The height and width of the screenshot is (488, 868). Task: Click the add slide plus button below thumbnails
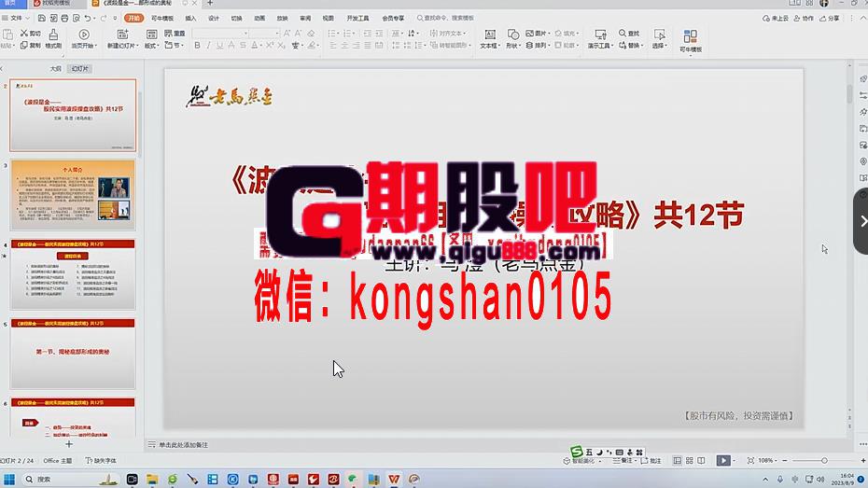(69, 444)
